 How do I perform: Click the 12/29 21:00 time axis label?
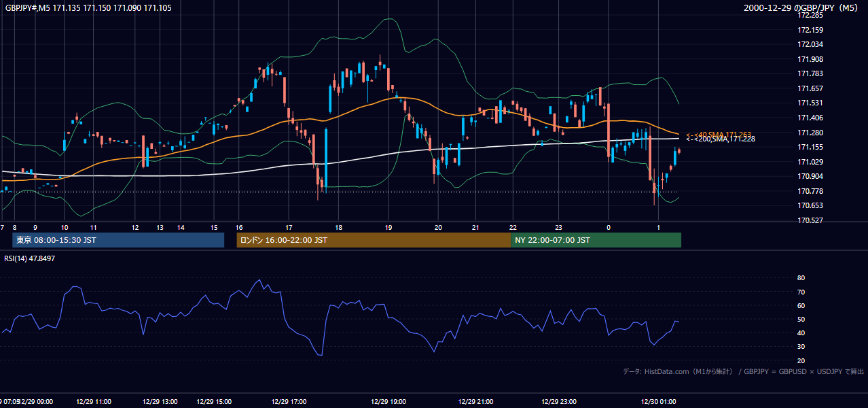(x=475, y=401)
